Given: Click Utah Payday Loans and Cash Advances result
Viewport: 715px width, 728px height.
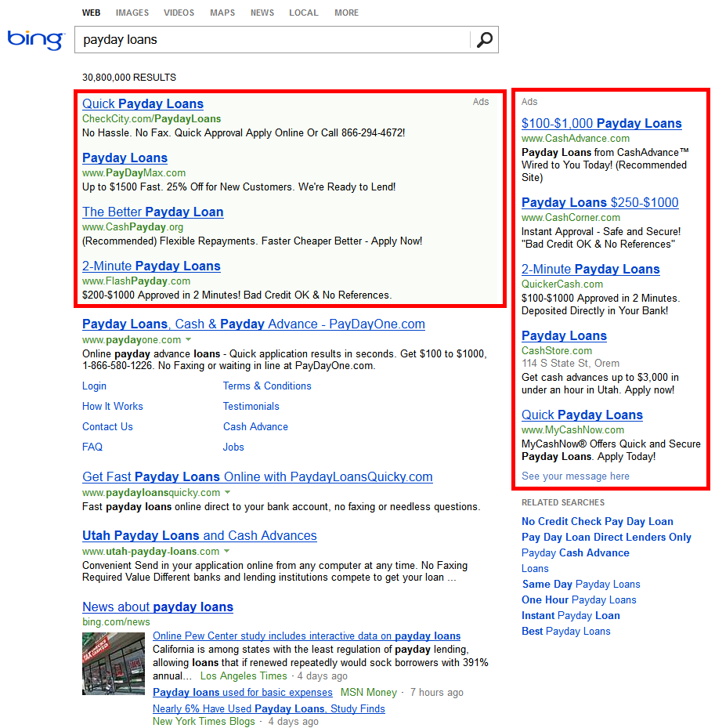Looking at the screenshot, I should tap(199, 535).
